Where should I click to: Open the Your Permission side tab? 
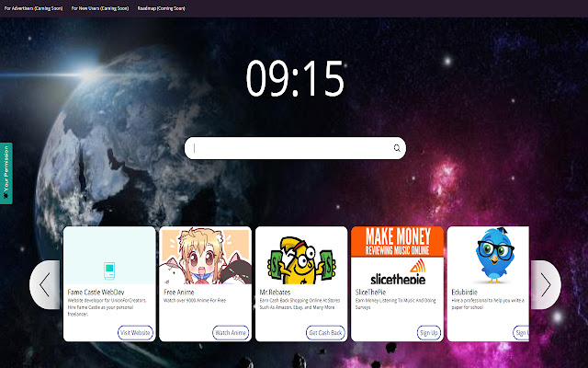pos(6,173)
